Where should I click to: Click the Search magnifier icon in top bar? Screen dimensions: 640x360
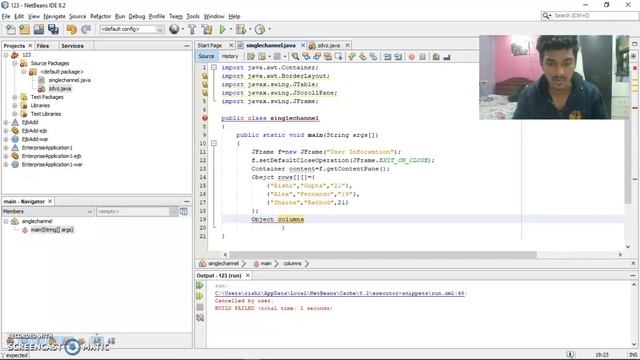(546, 16)
